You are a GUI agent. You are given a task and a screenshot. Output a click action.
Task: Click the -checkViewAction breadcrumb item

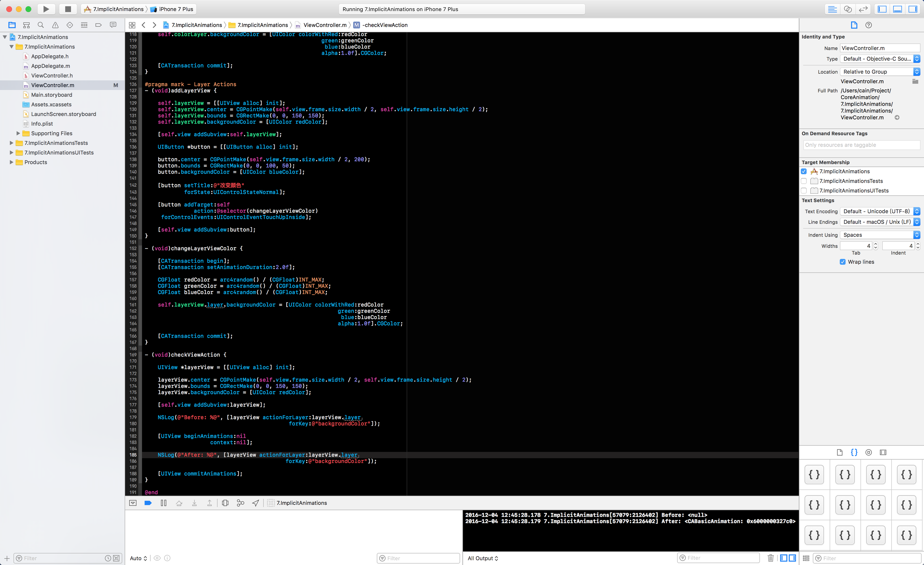[x=385, y=25]
